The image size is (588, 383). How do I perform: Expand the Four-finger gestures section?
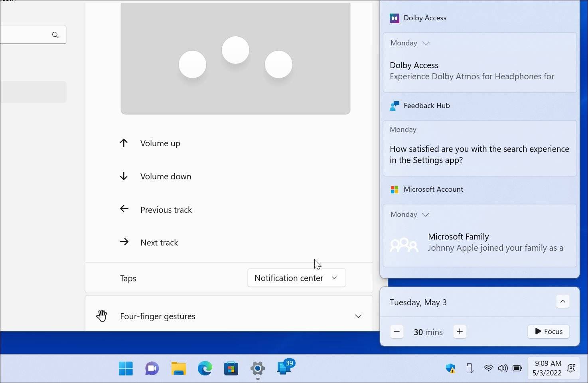click(x=358, y=316)
